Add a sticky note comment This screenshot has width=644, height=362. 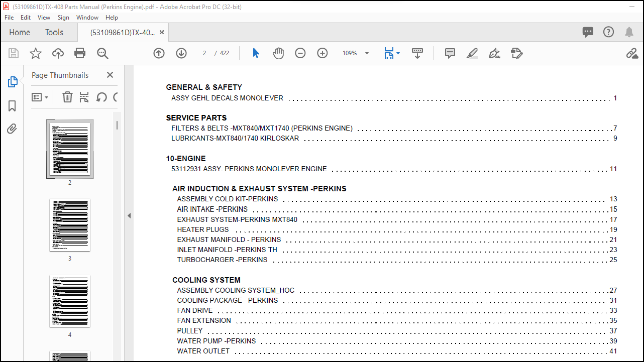point(450,53)
